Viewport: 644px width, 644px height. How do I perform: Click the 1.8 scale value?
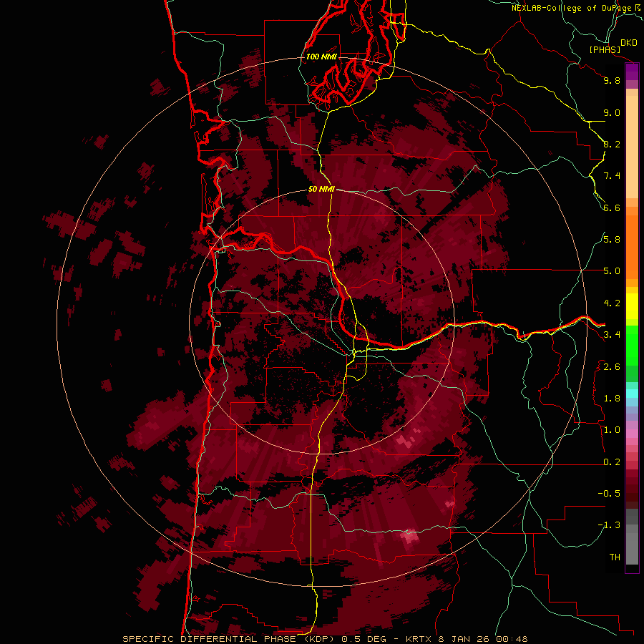click(612, 399)
